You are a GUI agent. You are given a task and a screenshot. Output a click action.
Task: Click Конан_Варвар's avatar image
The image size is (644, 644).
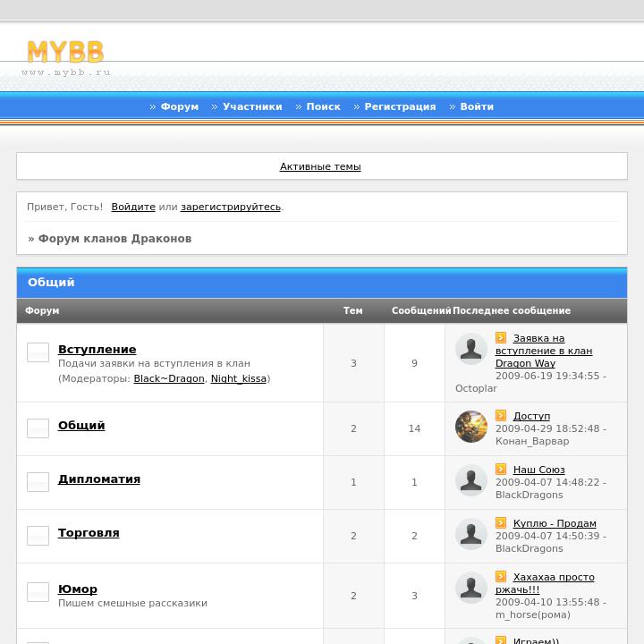[x=471, y=427]
